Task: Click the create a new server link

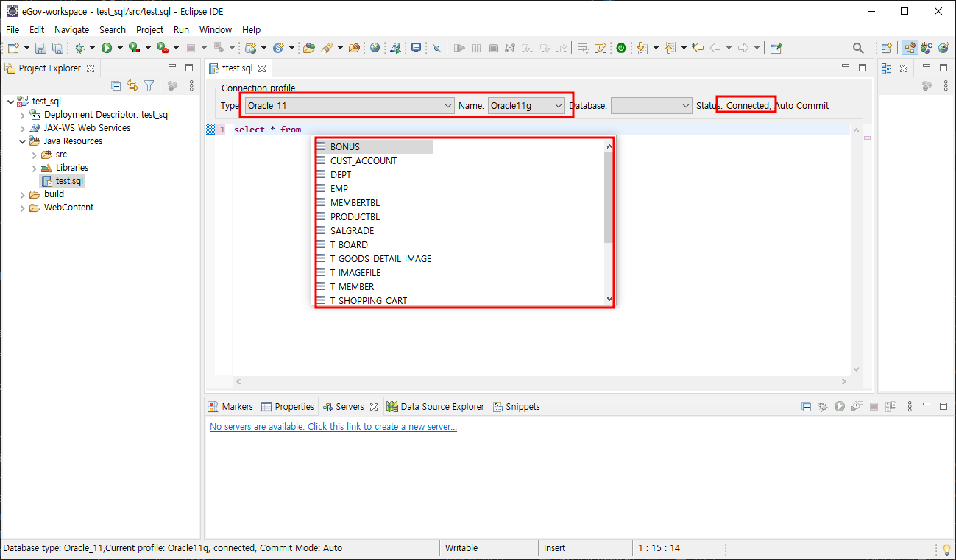Action: tap(333, 427)
